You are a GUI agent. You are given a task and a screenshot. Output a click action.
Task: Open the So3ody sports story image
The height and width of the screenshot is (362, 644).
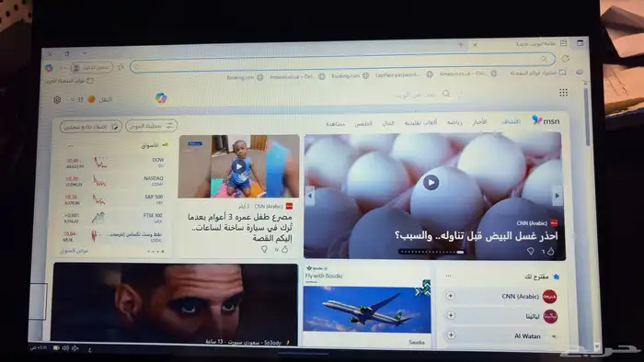[175, 304]
